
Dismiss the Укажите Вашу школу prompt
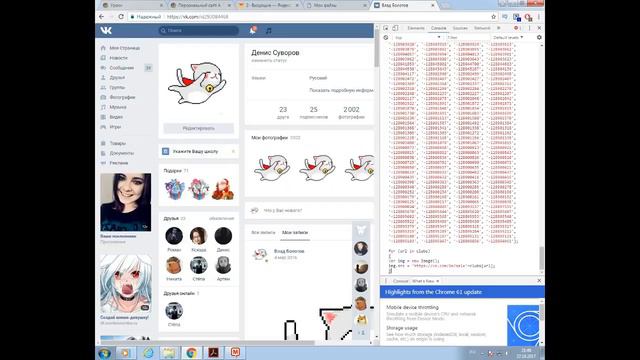click(233, 151)
